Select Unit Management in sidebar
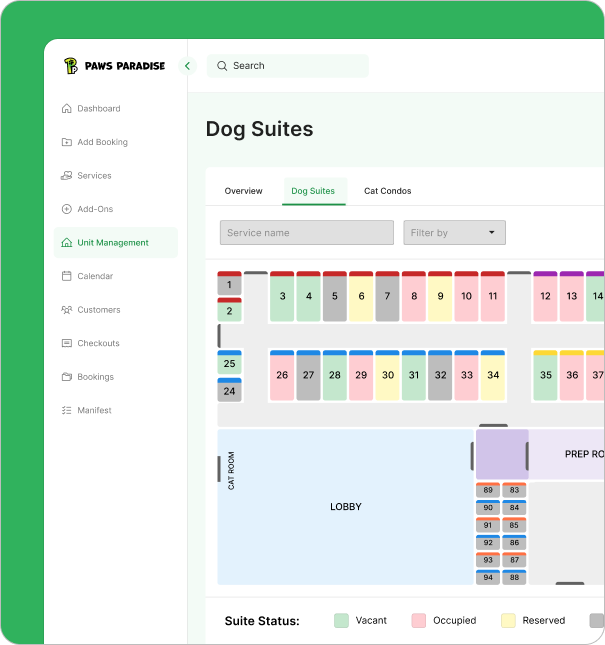The height and width of the screenshot is (645, 605). 116,243
